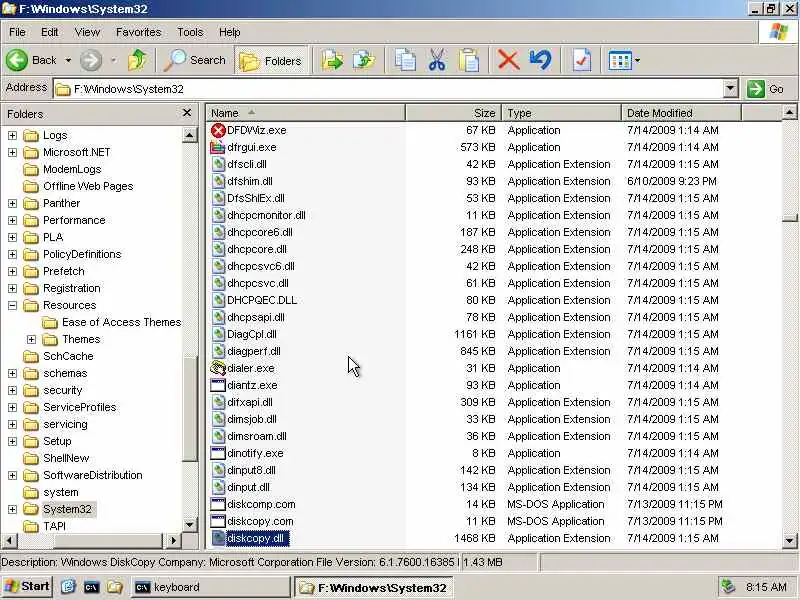Go back with the green Back arrow

click(31, 60)
